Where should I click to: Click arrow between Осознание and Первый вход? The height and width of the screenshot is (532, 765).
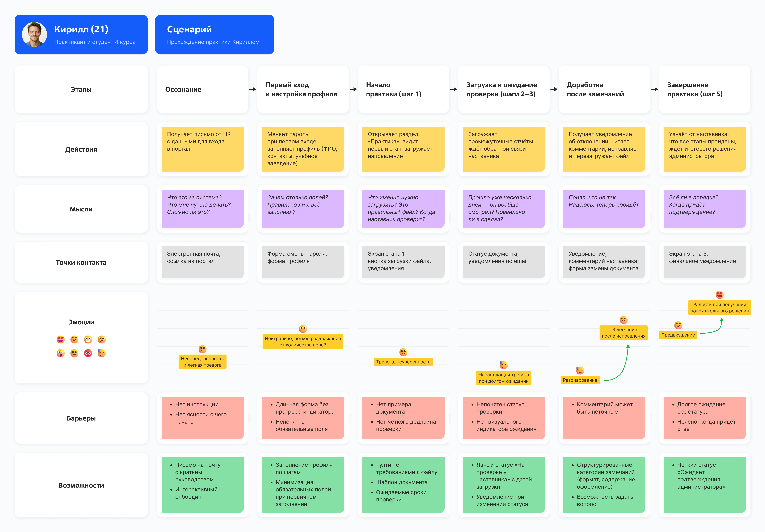[x=253, y=89]
